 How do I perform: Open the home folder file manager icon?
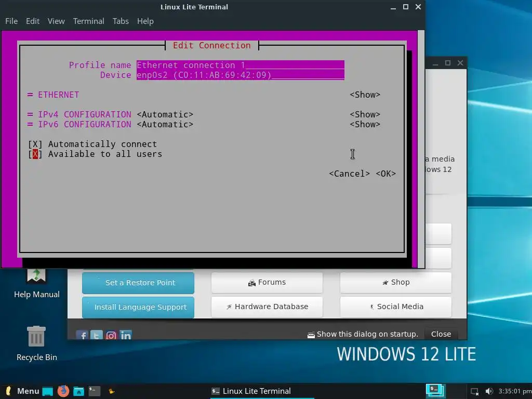(79, 392)
